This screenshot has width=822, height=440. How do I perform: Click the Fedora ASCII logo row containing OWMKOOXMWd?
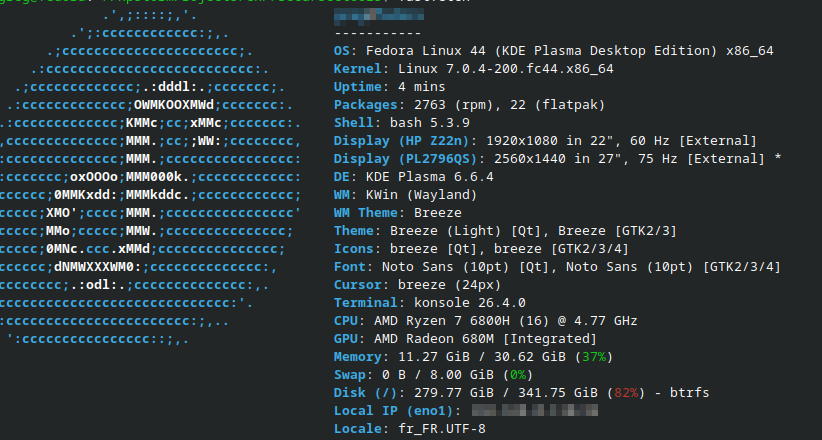(x=150, y=105)
